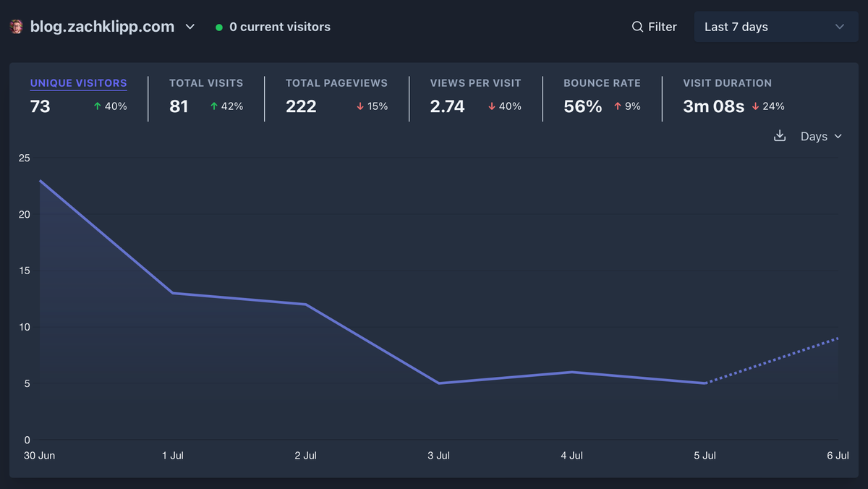Click the blog.zachklipp.com site favicon
Viewport: 868px width, 489px height.
click(x=15, y=26)
